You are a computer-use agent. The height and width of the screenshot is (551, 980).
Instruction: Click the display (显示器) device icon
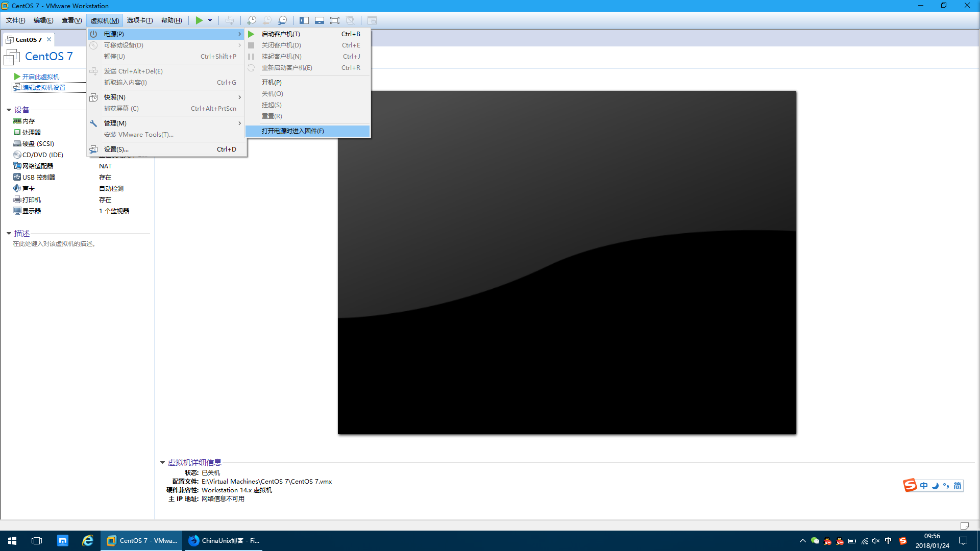click(x=17, y=211)
